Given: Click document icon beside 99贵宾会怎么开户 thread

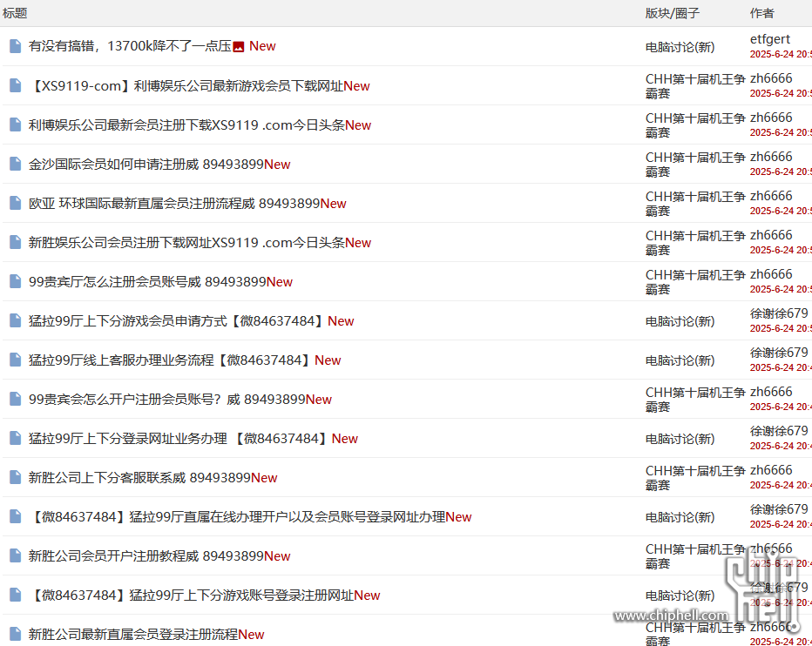Looking at the screenshot, I should (x=16, y=399).
